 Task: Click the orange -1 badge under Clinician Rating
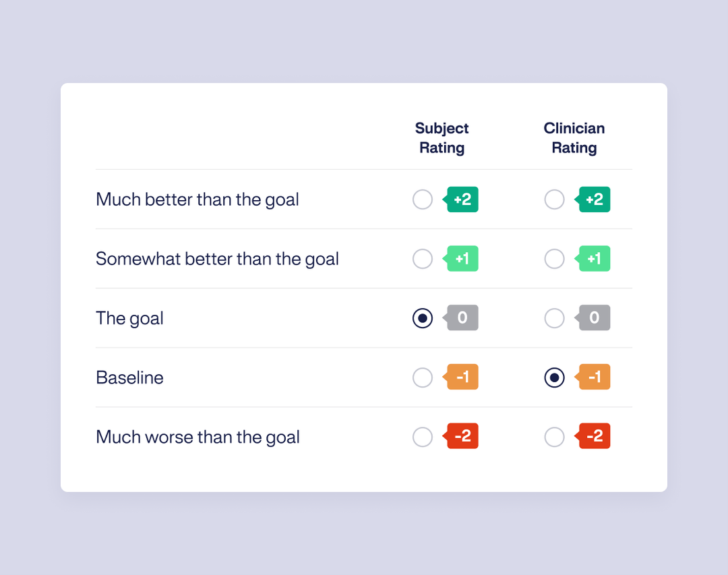point(593,377)
